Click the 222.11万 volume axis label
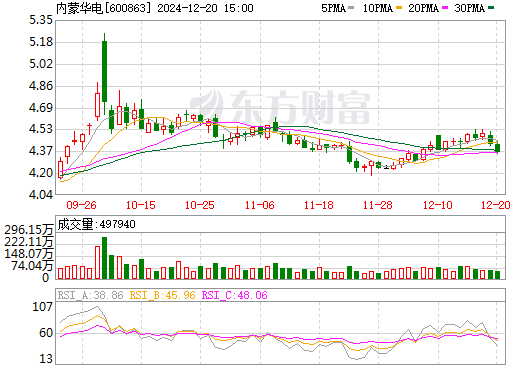This screenshot has height=365, width=520. point(29,242)
